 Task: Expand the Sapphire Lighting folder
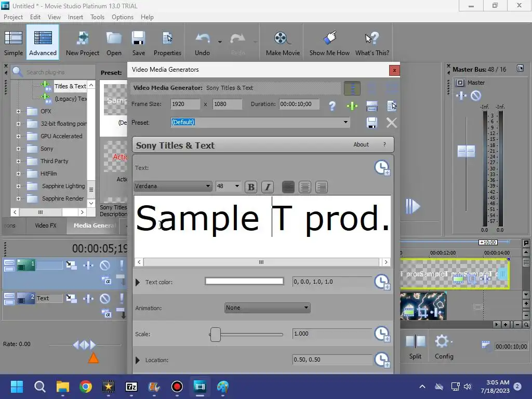click(18, 187)
